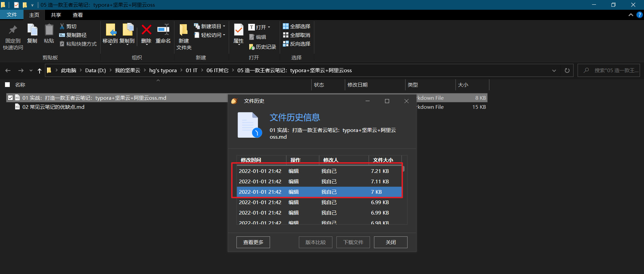This screenshot has width=644, height=274.
Task: Click 下载文件 button
Action: coord(353,242)
